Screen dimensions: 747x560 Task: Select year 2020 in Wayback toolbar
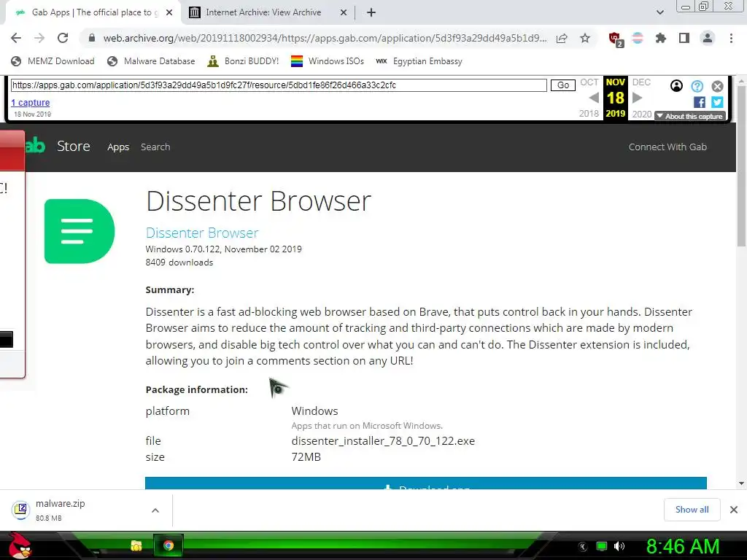pos(642,114)
